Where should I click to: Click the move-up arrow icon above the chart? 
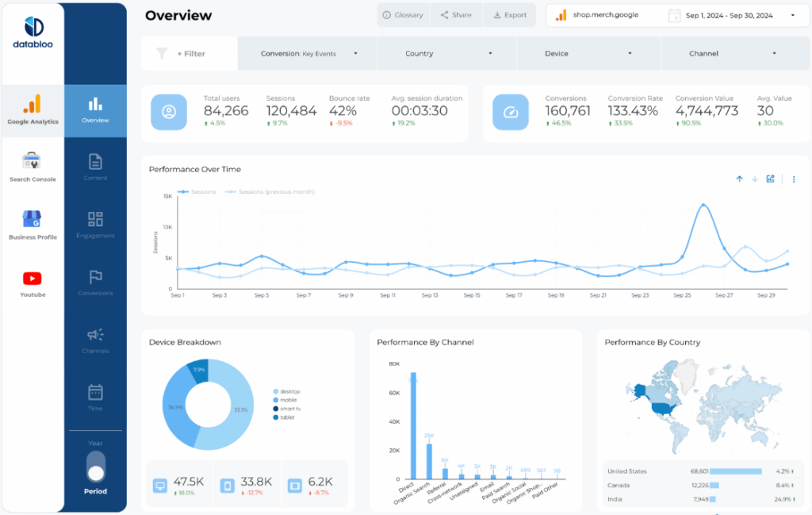tap(739, 179)
